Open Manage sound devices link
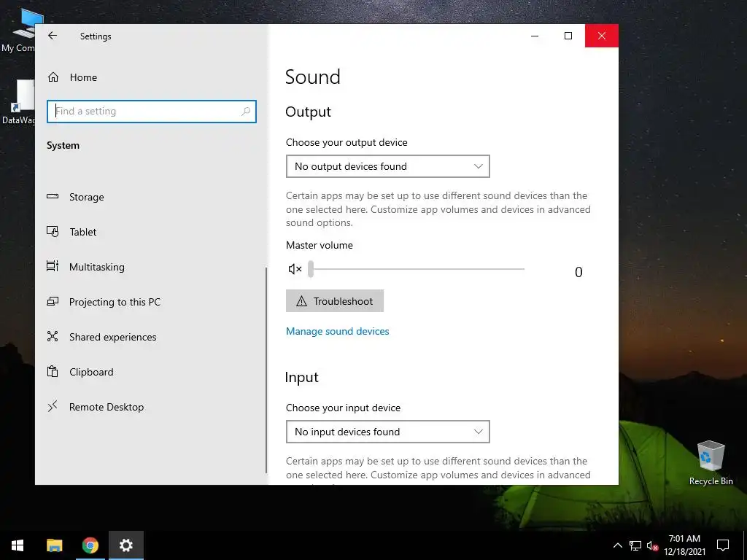 pos(337,332)
